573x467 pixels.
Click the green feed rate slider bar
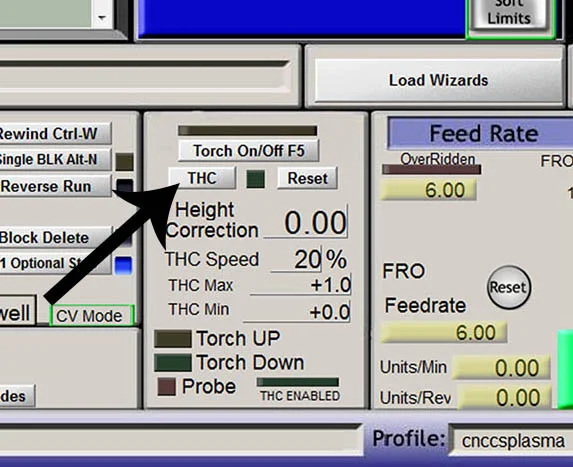565,369
